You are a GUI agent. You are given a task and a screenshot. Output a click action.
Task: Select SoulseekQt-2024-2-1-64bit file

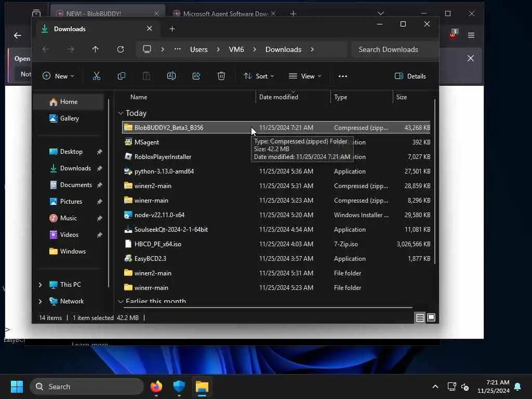[x=276, y=229]
